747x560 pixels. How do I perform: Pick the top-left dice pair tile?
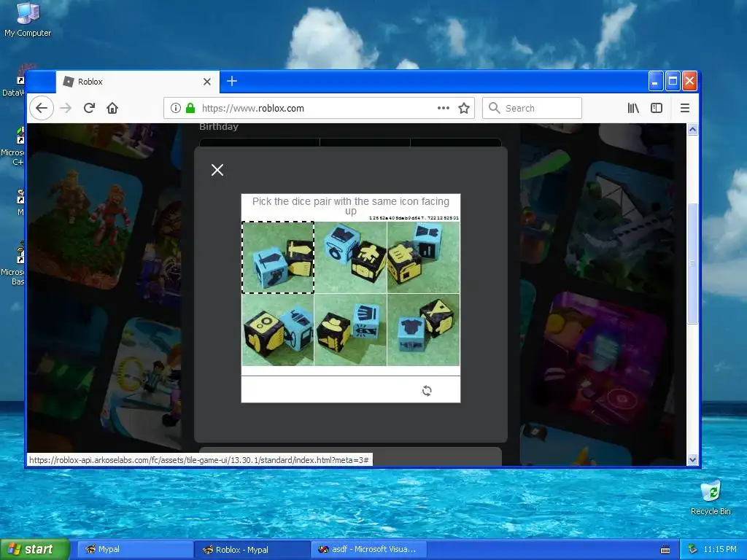click(x=278, y=257)
